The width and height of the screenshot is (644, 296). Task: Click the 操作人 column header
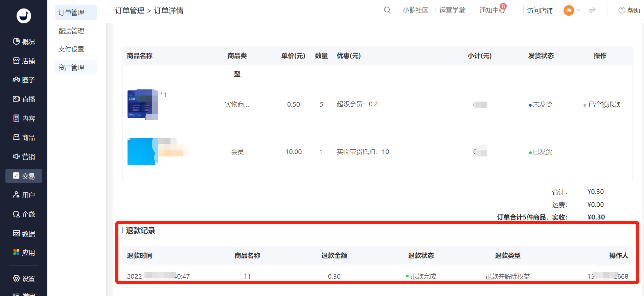pos(619,256)
